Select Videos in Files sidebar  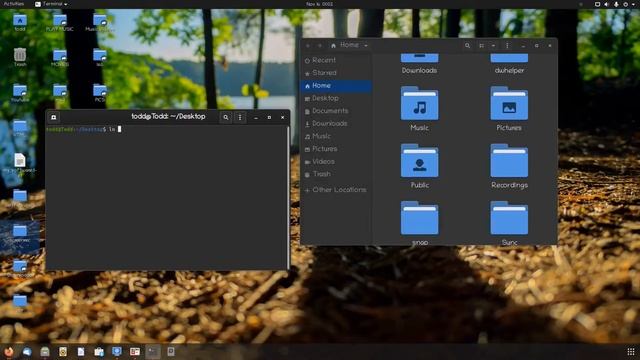[336, 162]
